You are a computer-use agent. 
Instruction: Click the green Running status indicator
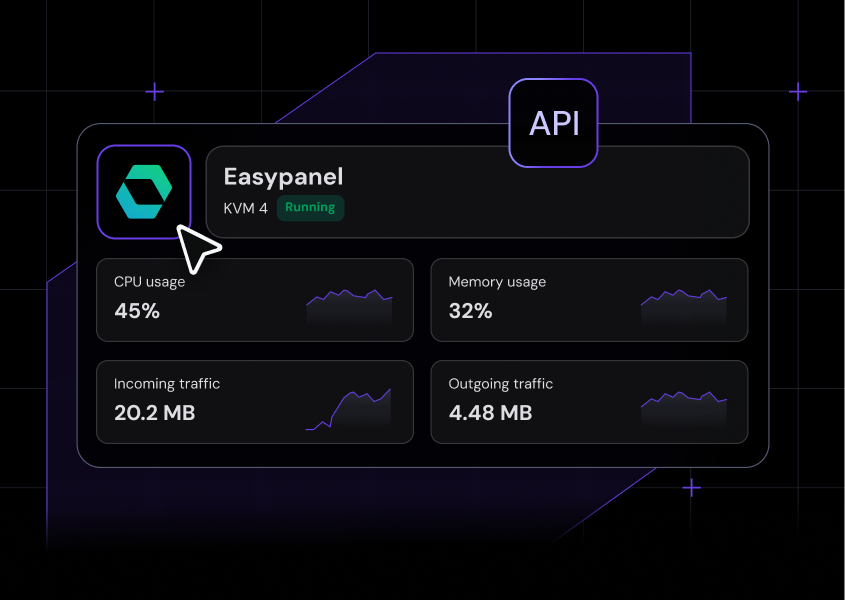[310, 207]
